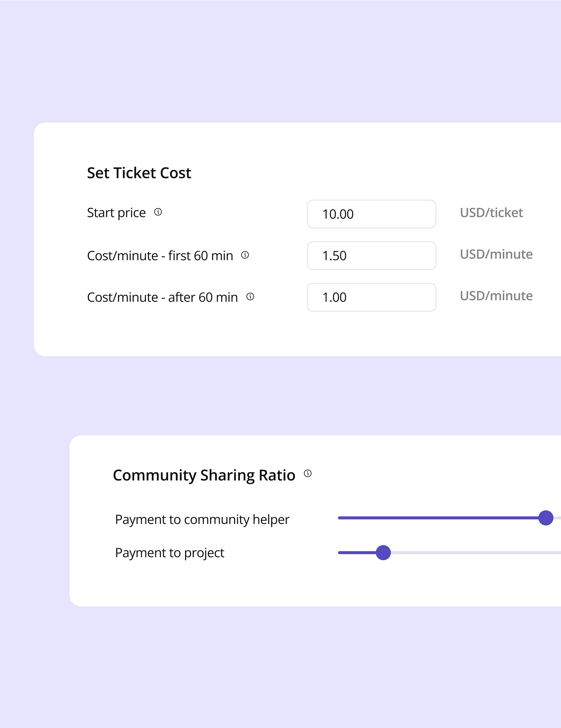Open info tooltip for Community Sharing Ratio

click(x=308, y=473)
